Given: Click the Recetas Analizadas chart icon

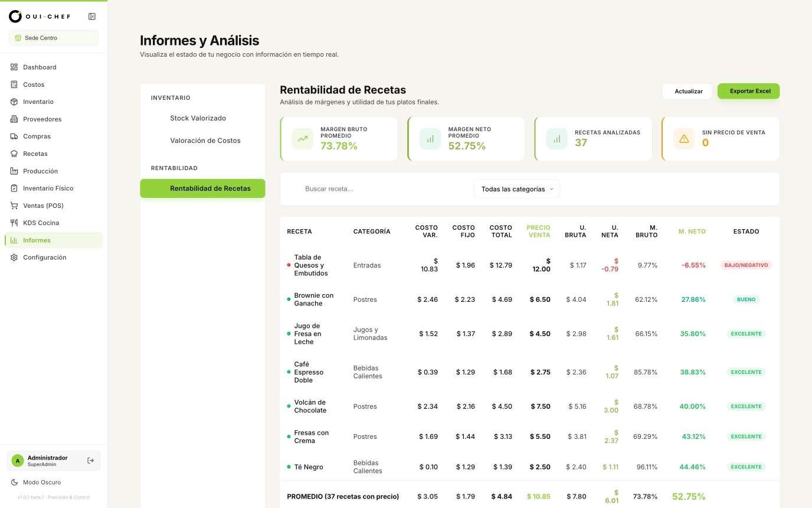Looking at the screenshot, I should (x=556, y=139).
